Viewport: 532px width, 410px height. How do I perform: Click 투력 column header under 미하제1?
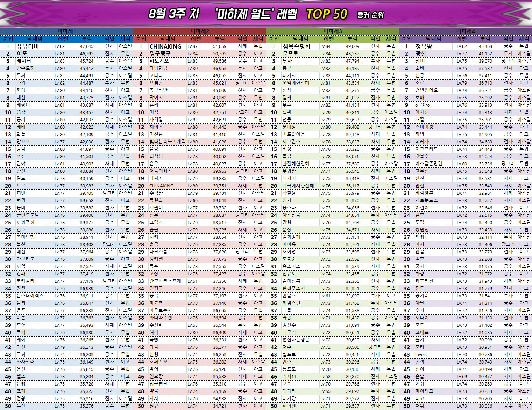pos(87,39)
